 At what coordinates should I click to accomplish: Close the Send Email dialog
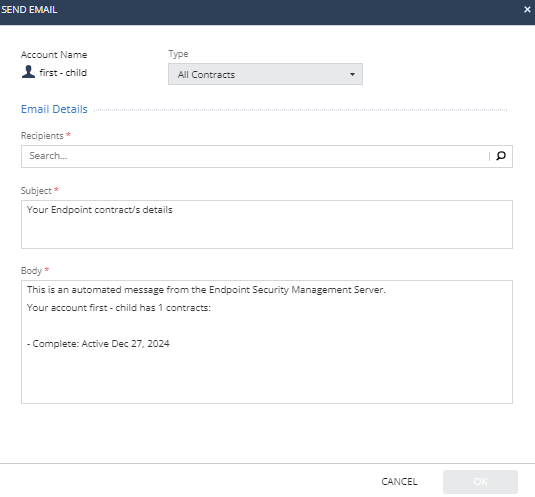[x=527, y=10]
